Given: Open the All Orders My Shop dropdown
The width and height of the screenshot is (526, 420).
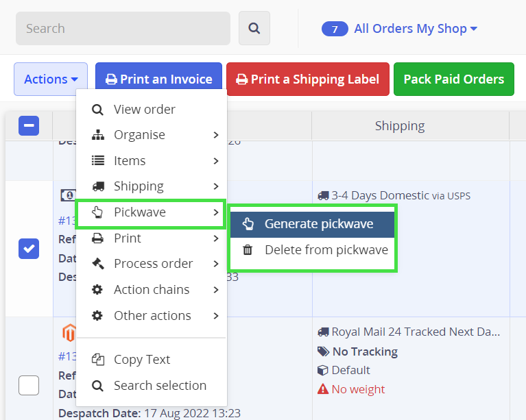Looking at the screenshot, I should pyautogui.click(x=400, y=29).
